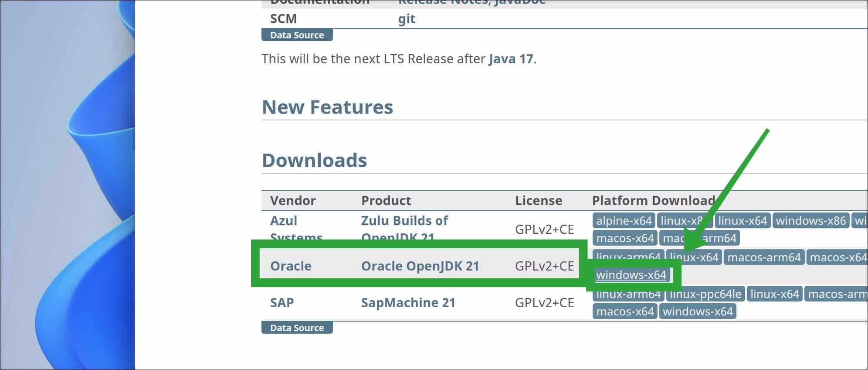Click the Oracle vendor link

tap(291, 266)
